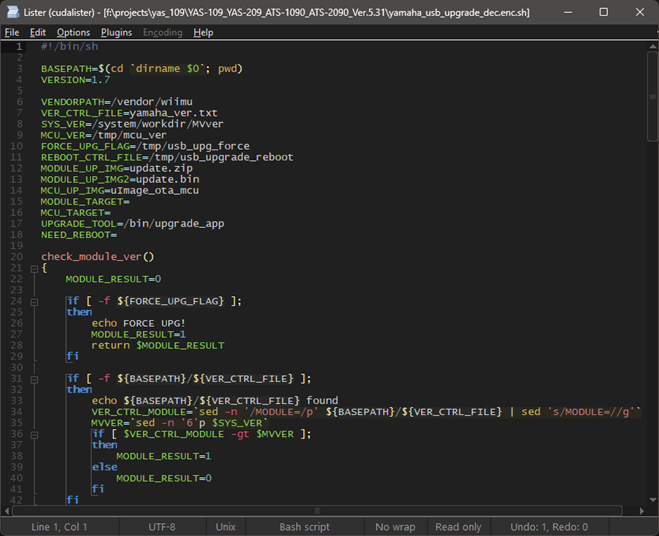The height and width of the screenshot is (536, 659).
Task: Collapse the VER_CTRL_MODULE -gt if block fold
Action: pos(33,434)
